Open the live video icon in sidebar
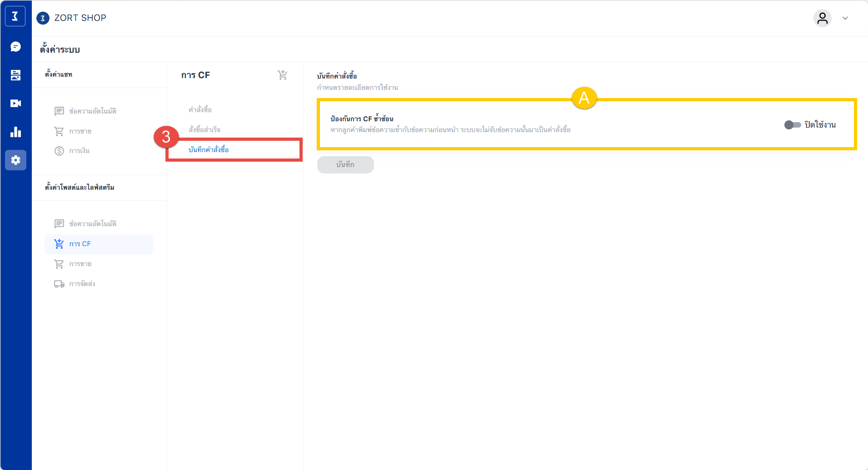The image size is (868, 470). 15,104
